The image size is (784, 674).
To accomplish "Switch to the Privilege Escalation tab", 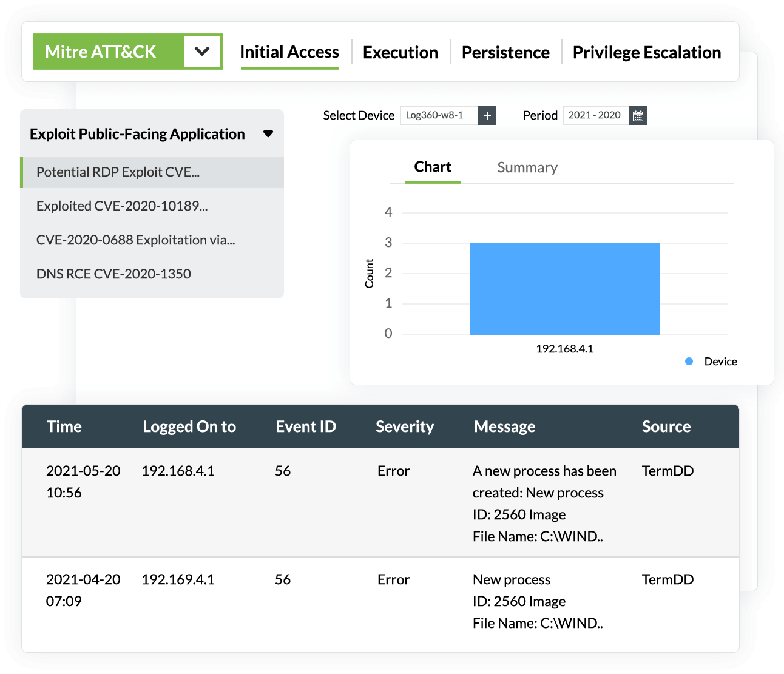I will [646, 52].
